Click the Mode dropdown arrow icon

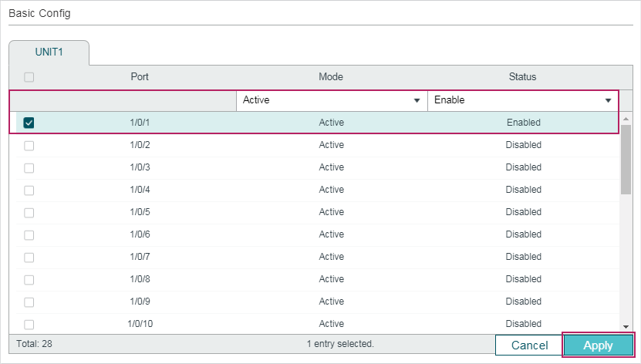pyautogui.click(x=417, y=100)
